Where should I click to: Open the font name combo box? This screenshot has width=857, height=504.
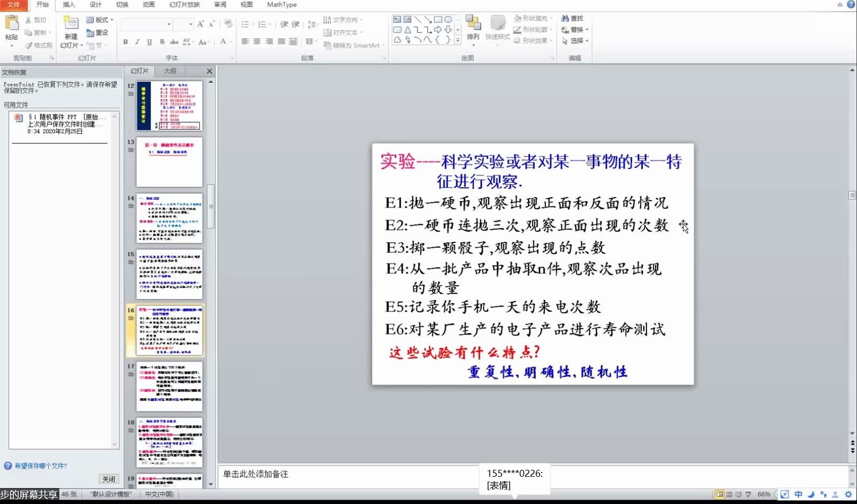146,24
